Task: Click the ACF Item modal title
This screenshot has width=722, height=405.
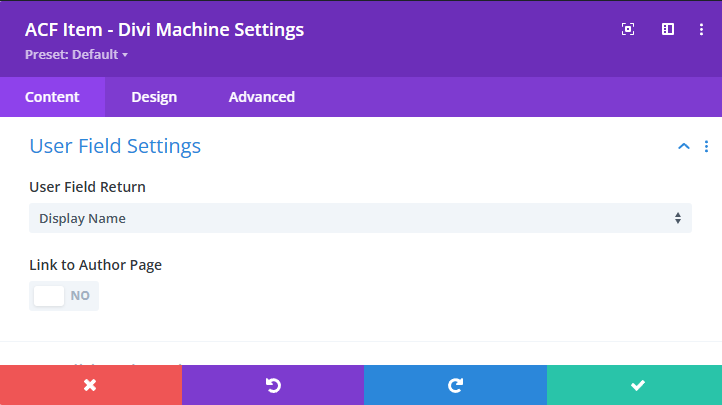Action: click(164, 29)
